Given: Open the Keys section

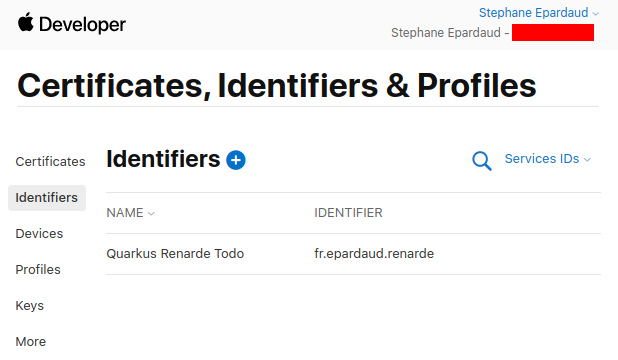Looking at the screenshot, I should pyautogui.click(x=30, y=306).
